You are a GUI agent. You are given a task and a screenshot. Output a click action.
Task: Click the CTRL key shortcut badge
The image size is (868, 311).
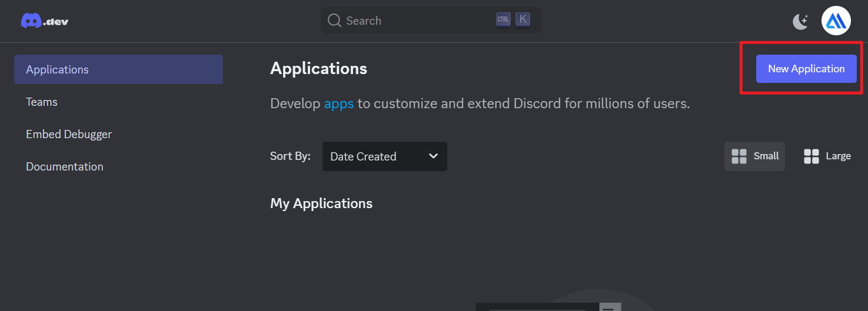tap(503, 19)
